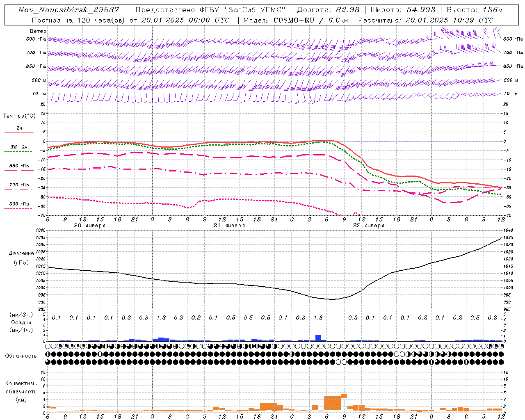The width and height of the screenshot is (525, 420).
Task: Click the date label 21 января
Action: point(229,226)
